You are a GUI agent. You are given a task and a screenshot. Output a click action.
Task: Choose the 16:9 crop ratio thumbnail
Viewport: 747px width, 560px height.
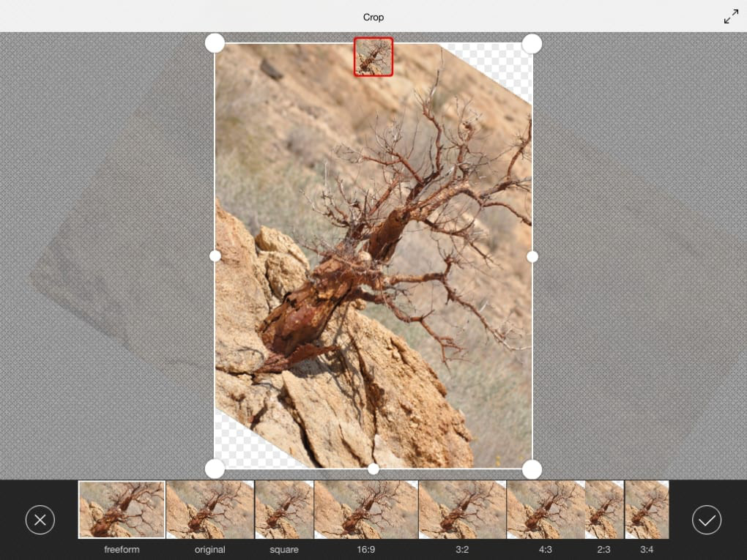(366, 509)
